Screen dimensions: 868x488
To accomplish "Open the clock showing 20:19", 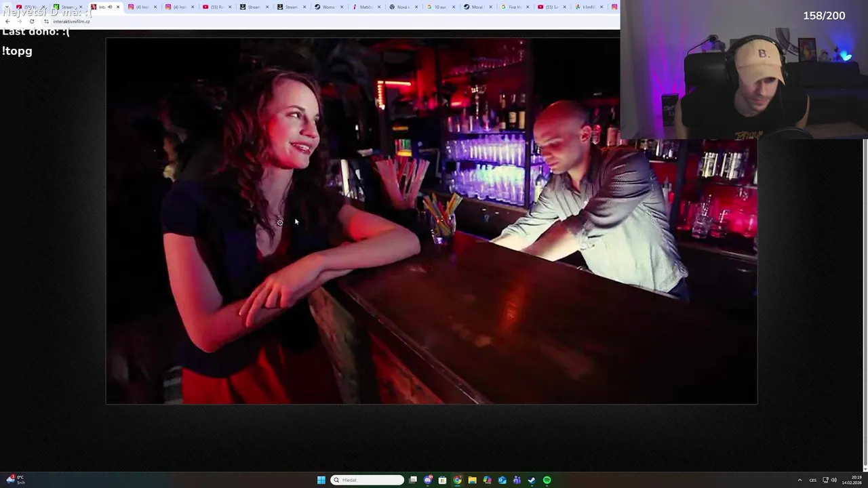I will [852, 480].
